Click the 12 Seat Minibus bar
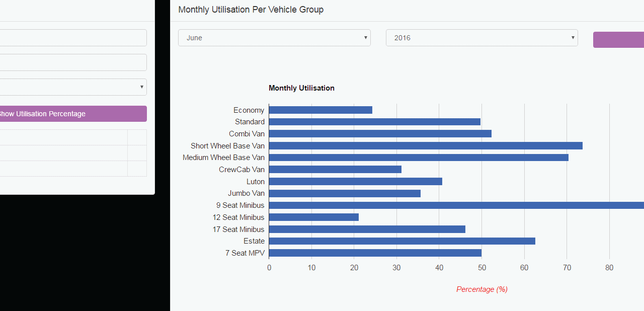This screenshot has height=311, width=644. 314,217
